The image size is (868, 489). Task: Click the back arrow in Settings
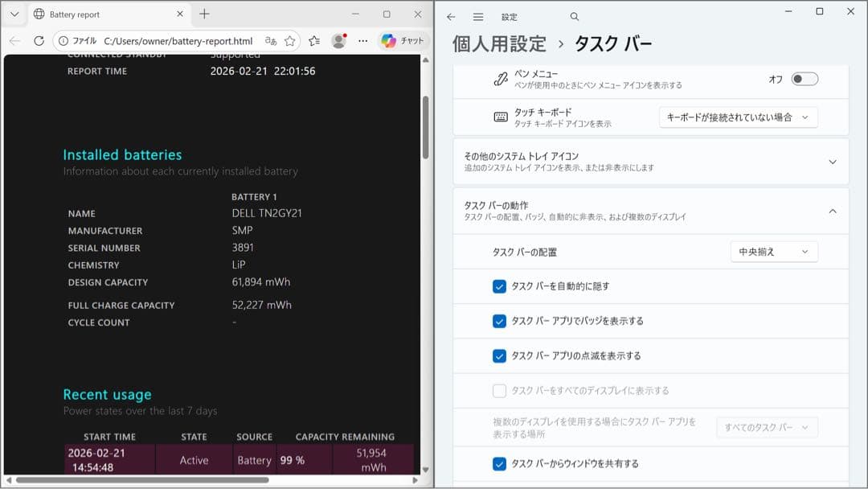pyautogui.click(x=451, y=16)
